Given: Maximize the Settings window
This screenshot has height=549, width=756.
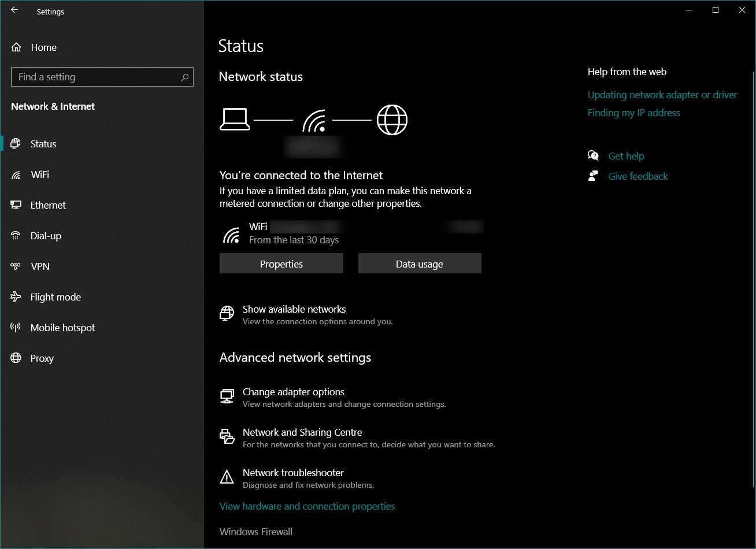Looking at the screenshot, I should (x=716, y=10).
